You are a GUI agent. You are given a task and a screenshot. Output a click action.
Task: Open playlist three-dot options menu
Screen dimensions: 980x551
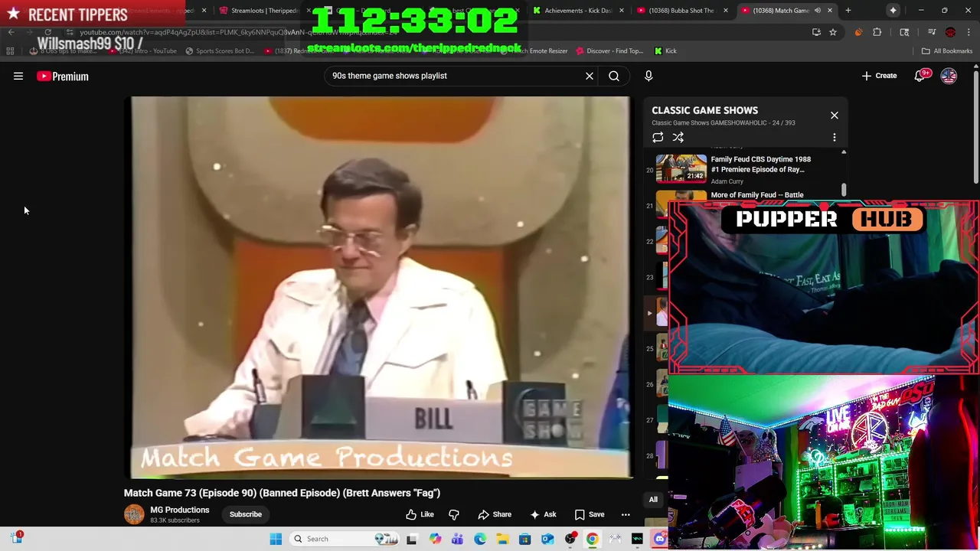click(835, 138)
